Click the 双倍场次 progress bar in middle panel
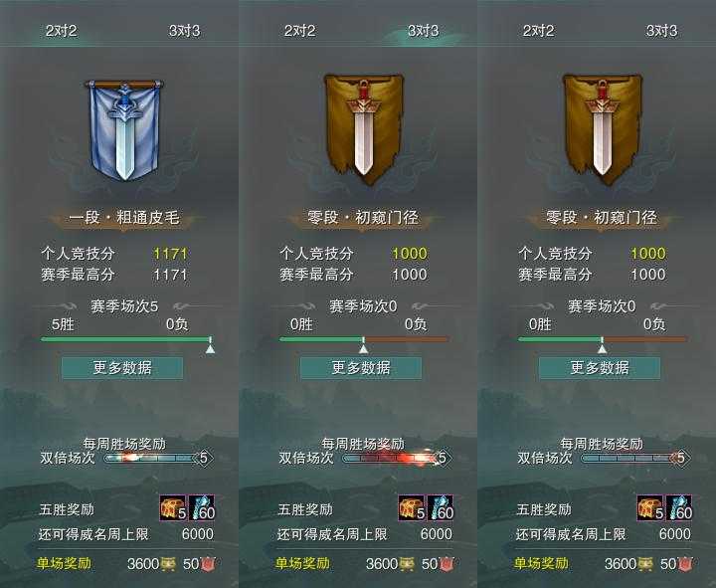 click(396, 458)
